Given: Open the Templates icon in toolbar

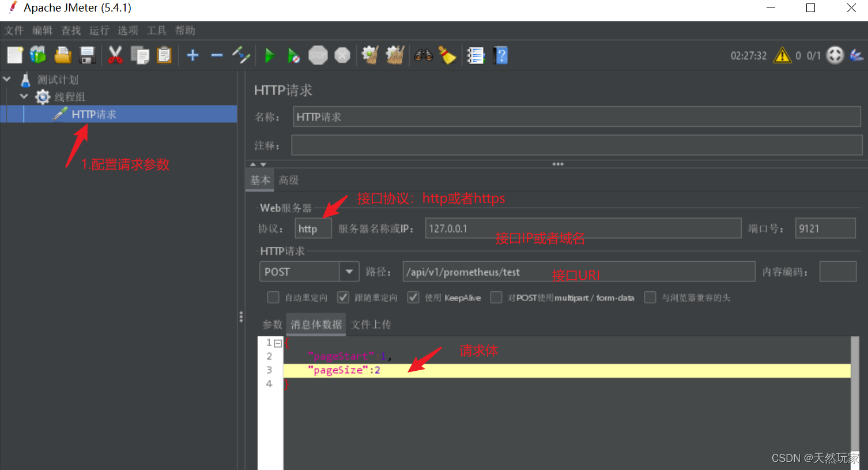Looking at the screenshot, I should [38, 55].
